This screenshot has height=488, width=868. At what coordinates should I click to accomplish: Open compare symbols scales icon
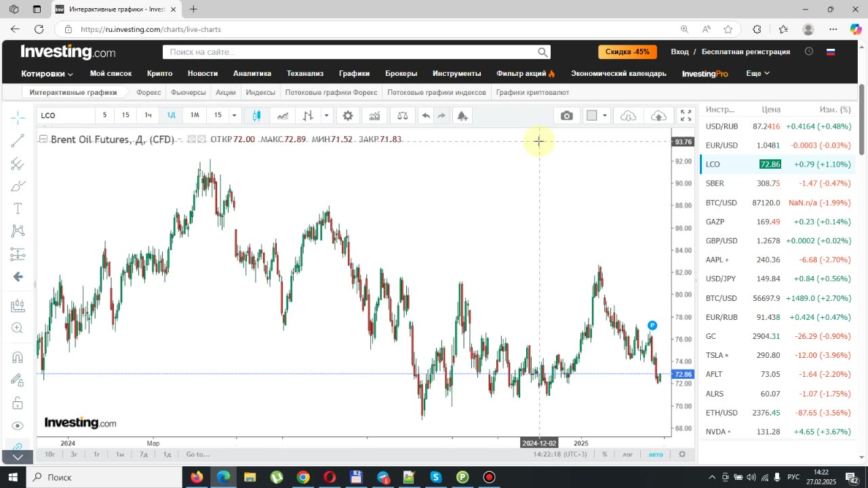point(403,115)
